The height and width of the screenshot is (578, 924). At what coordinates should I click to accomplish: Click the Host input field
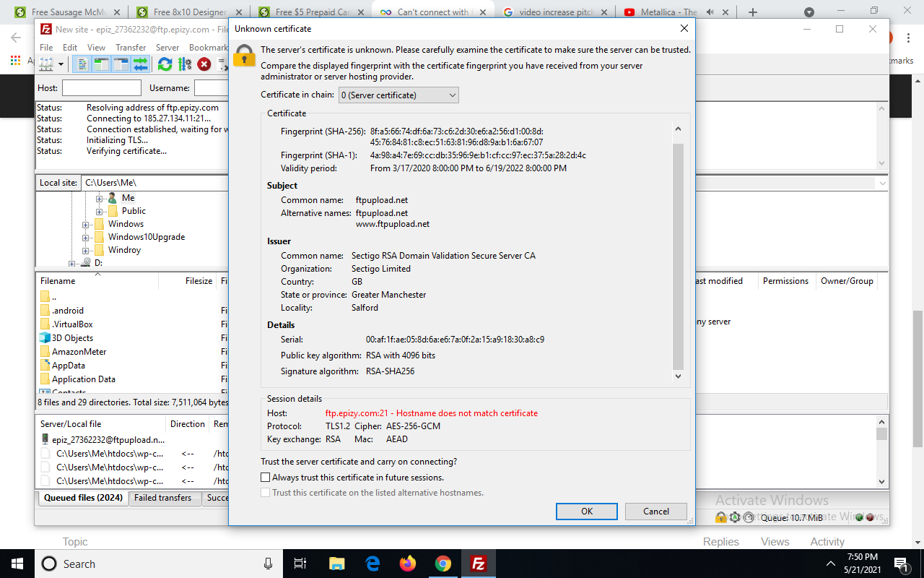(x=102, y=87)
